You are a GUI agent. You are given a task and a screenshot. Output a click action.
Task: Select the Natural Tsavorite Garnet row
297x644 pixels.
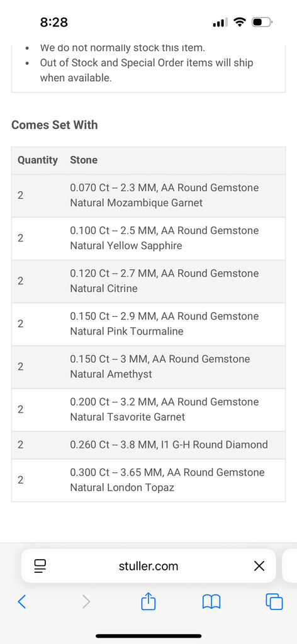148,409
